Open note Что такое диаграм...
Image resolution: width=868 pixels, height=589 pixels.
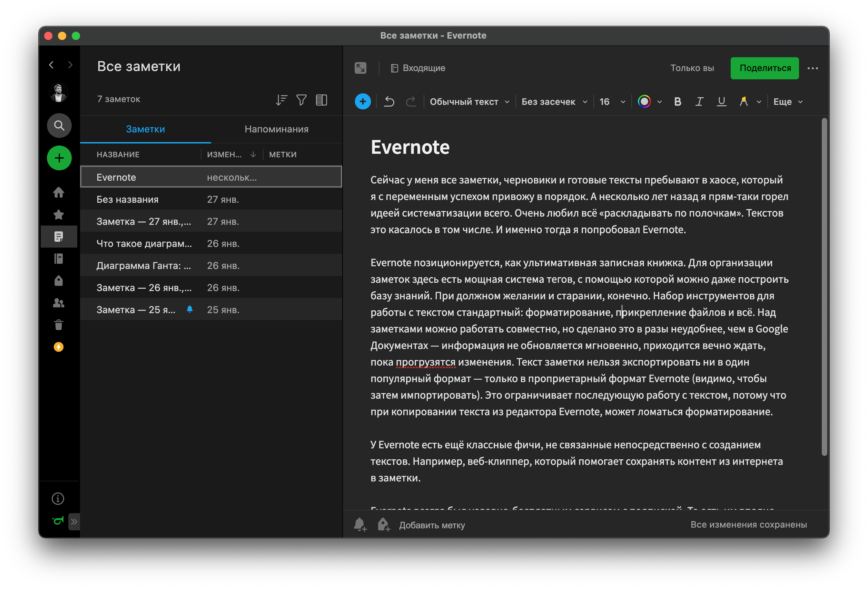coord(211,243)
